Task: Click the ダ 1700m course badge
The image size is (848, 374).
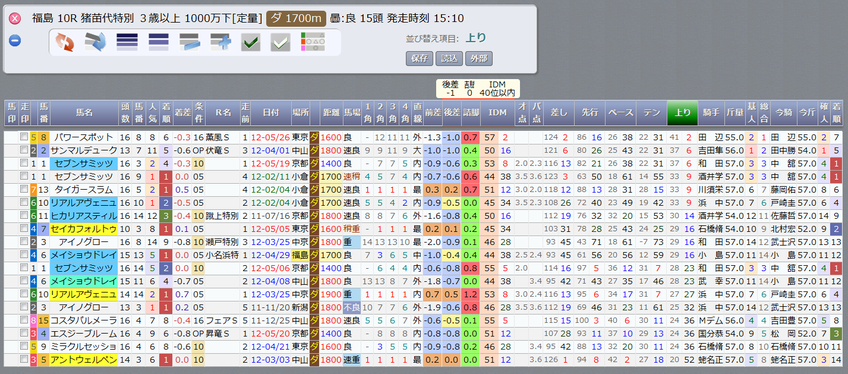Action: (x=296, y=19)
